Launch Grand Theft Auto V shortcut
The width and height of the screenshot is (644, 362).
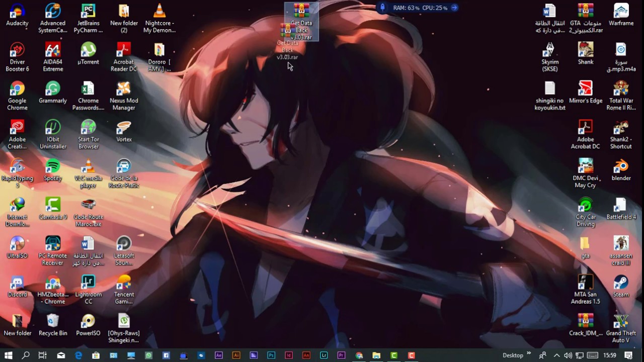pyautogui.click(x=621, y=328)
